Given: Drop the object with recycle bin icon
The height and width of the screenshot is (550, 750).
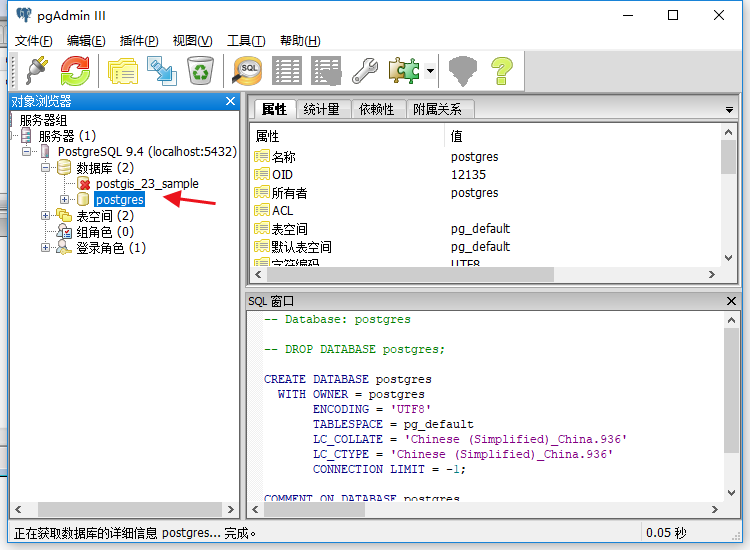Looking at the screenshot, I should tap(200, 71).
